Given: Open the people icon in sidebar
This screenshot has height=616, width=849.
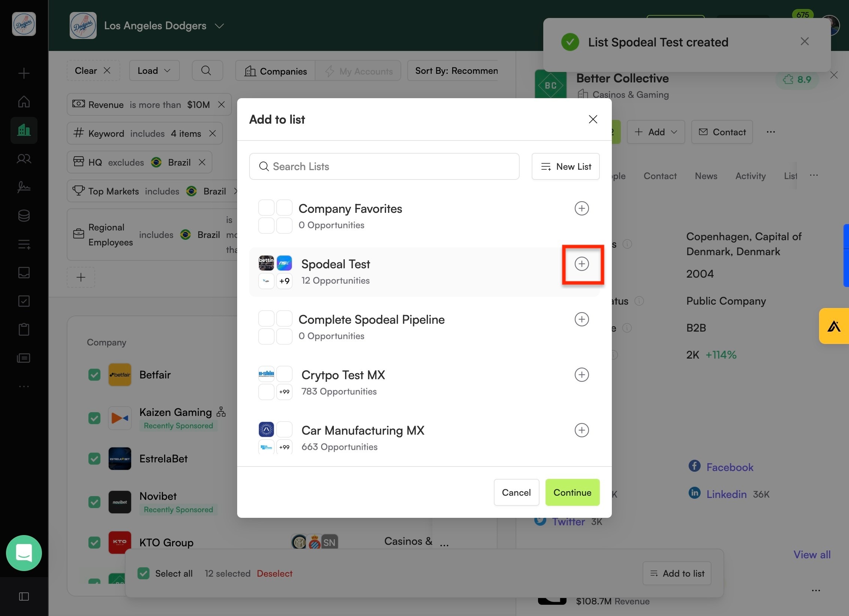Looking at the screenshot, I should click(x=24, y=158).
